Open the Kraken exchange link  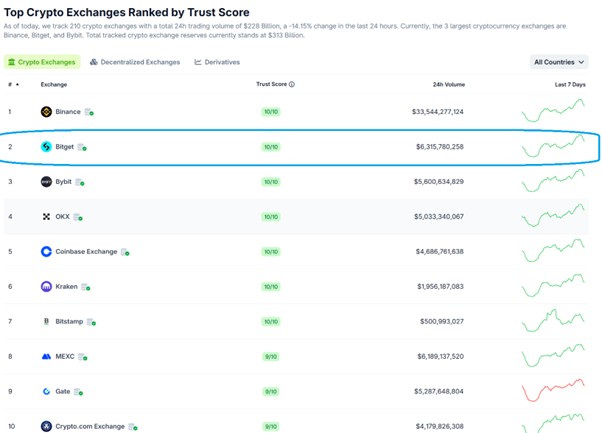pos(66,286)
